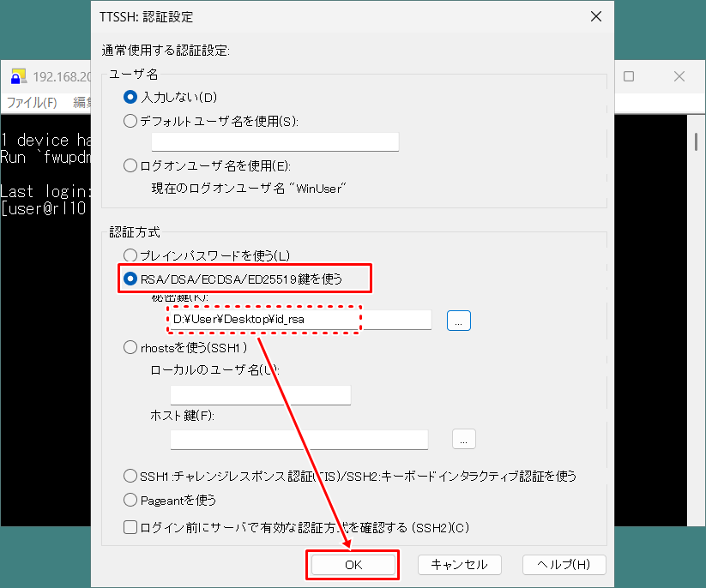
Task: Select RSA/DSA/ECDSA/ED25519 key authentication
Action: point(130,278)
